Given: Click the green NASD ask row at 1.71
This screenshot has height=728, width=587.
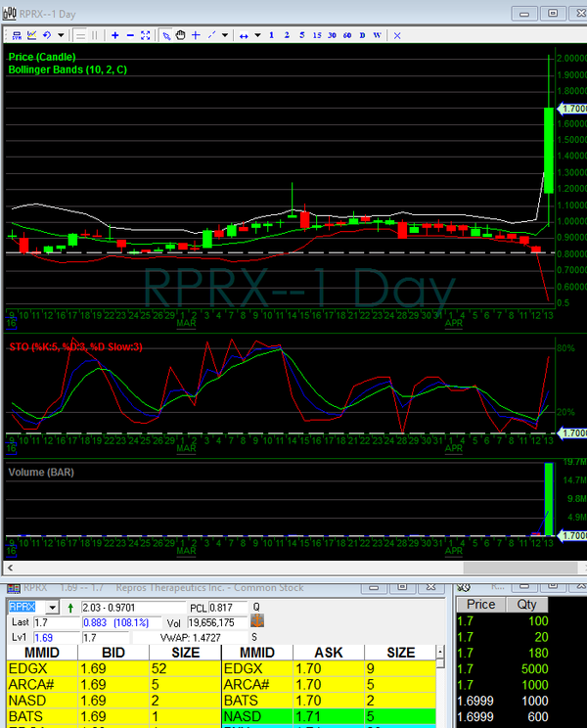Looking at the screenshot, I should tap(336, 717).
